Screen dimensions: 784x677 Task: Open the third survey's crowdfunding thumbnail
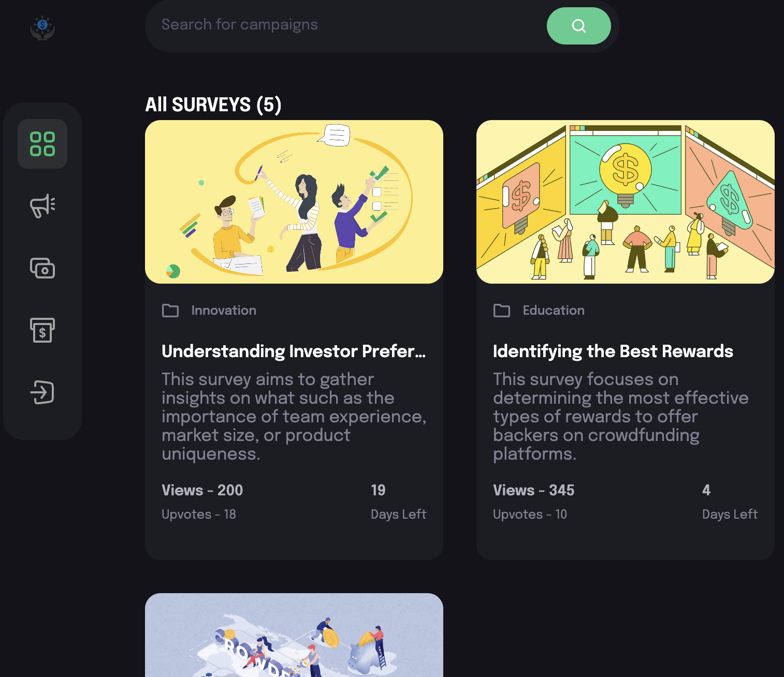(x=294, y=636)
